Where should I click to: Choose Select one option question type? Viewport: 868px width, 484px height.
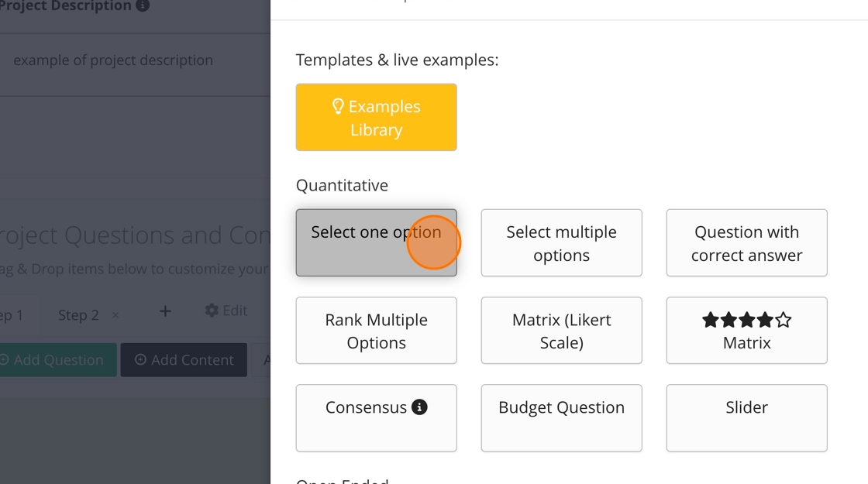pyautogui.click(x=376, y=242)
